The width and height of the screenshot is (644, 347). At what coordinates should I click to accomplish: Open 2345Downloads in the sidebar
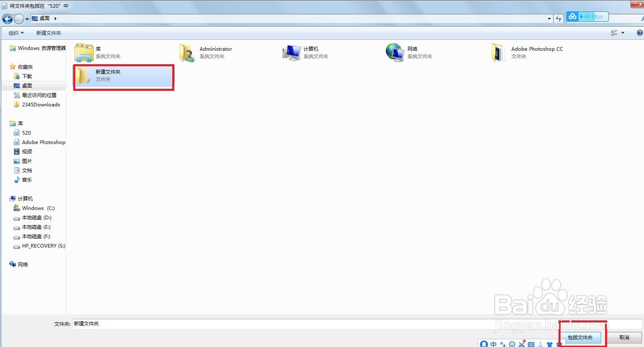37,104
